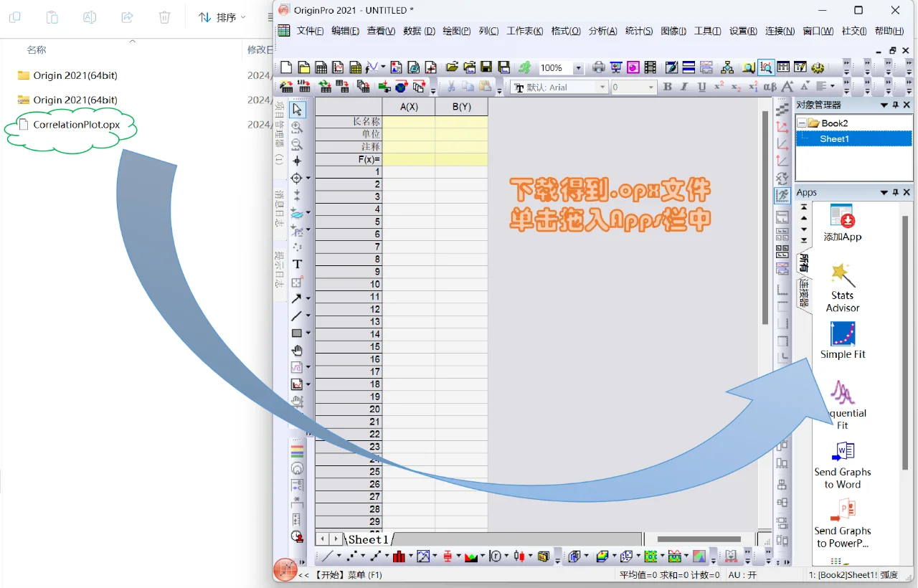The height and width of the screenshot is (588, 918).
Task: Click the line plot icon in bottom toolbar
Action: [327, 556]
